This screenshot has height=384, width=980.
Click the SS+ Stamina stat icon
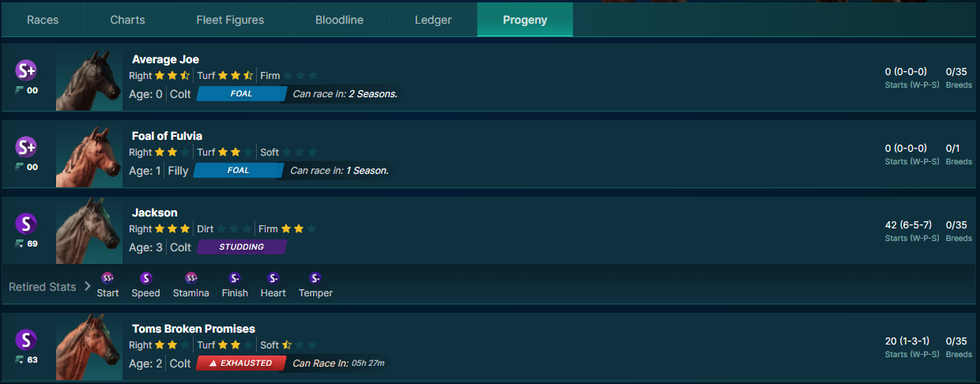[191, 278]
